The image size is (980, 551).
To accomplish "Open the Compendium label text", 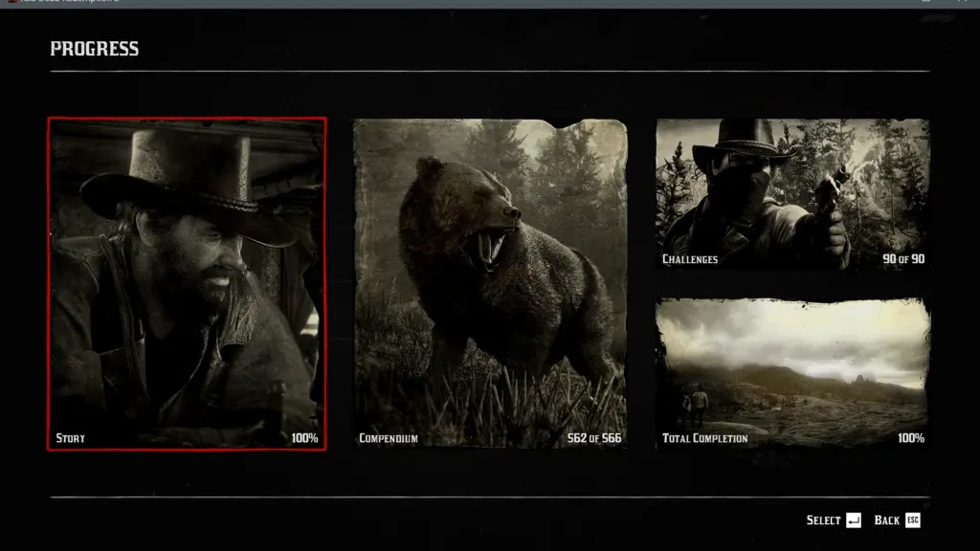I will point(389,438).
